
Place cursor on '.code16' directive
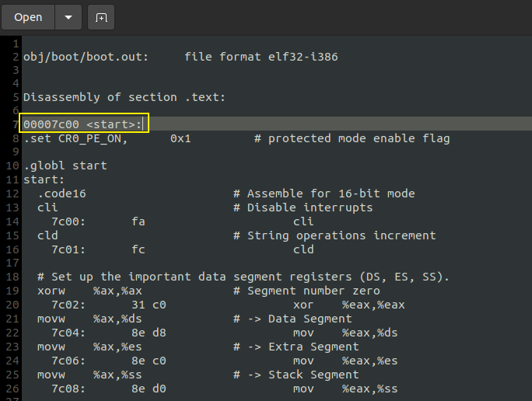coord(61,194)
